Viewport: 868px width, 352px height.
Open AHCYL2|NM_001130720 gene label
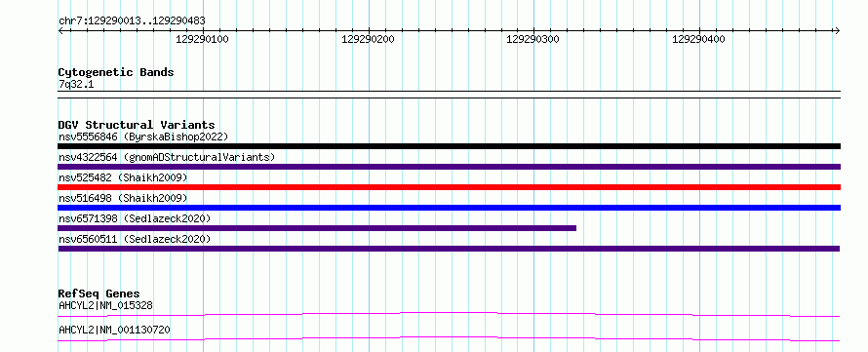(114, 330)
